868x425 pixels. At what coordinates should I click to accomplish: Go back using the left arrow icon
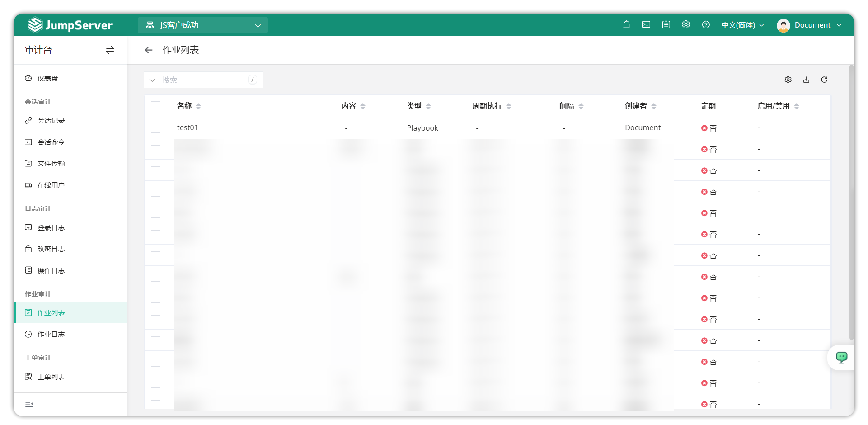coord(149,50)
